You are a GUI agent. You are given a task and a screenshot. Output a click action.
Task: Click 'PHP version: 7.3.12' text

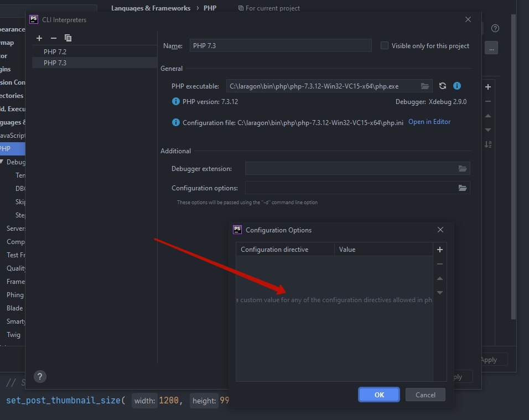coord(210,102)
